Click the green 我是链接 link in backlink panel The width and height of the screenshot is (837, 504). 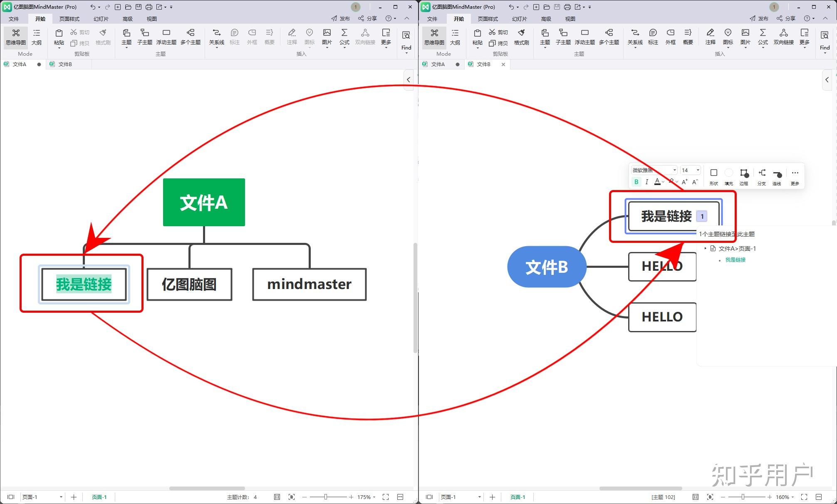(735, 260)
